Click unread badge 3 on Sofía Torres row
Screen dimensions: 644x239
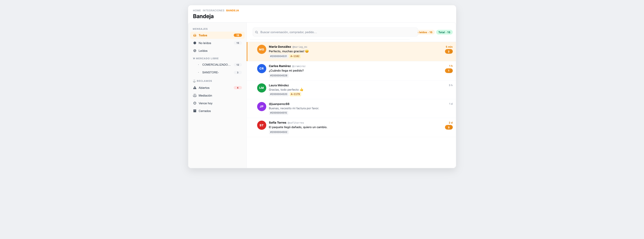(x=449, y=127)
